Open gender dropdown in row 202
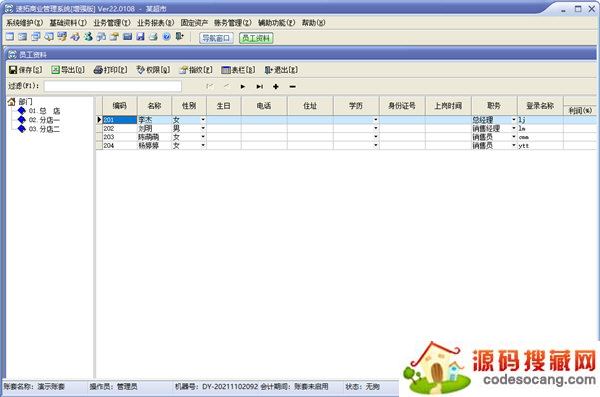The height and width of the screenshot is (397, 600). [x=203, y=128]
